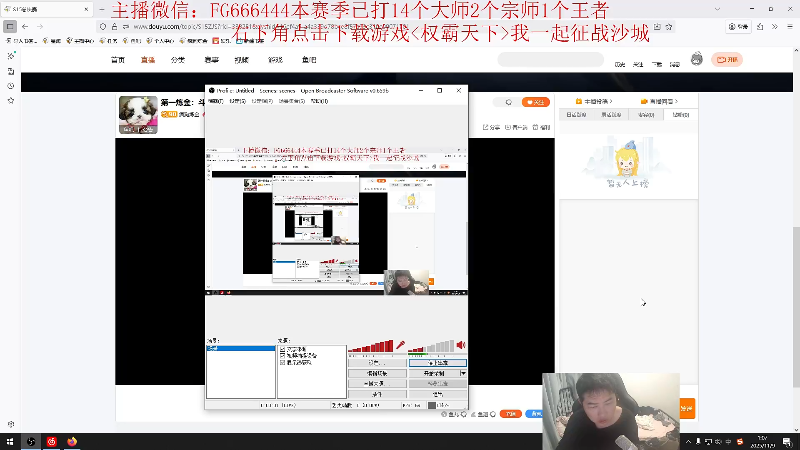Click the Exit button in OBS
The image size is (800, 450).
pos(438,394)
